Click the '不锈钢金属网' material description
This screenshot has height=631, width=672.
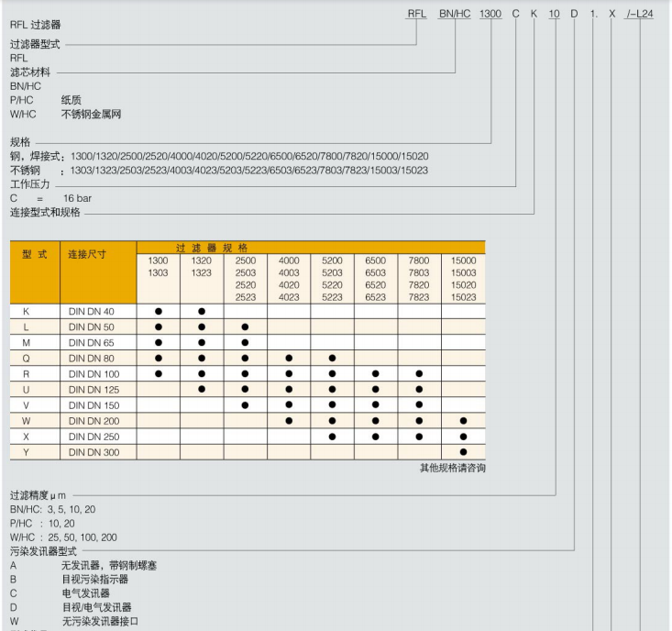[91, 115]
